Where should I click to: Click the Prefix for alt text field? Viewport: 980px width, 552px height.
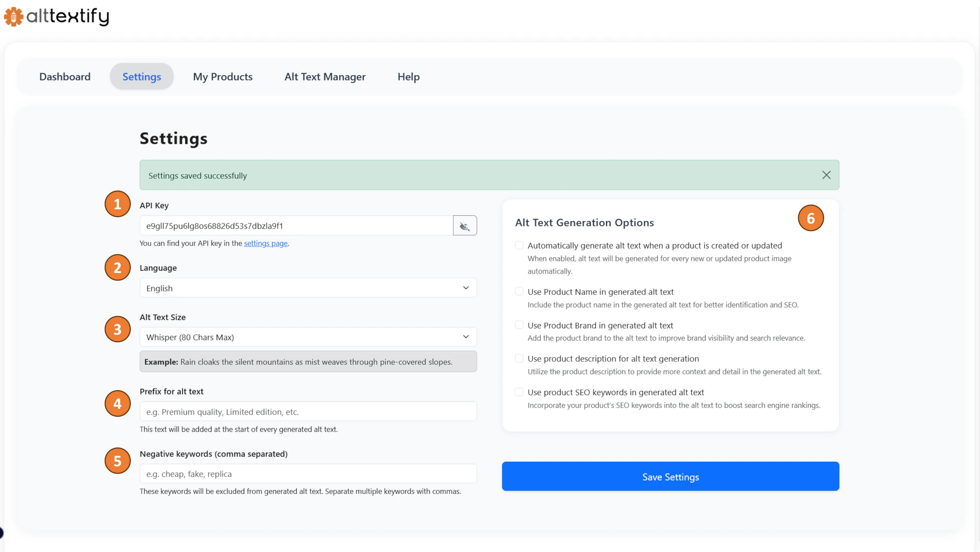(308, 411)
